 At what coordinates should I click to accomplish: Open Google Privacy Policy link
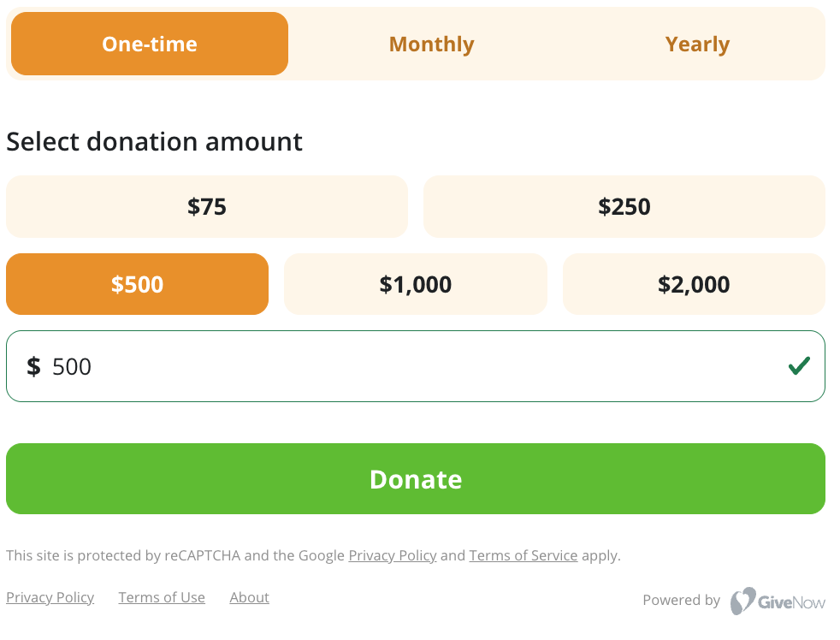[x=392, y=555]
